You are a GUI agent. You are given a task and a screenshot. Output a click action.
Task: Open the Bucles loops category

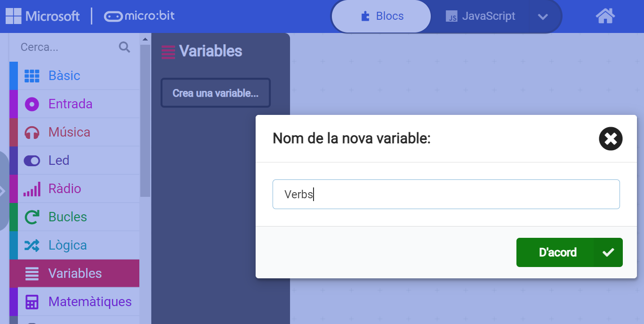pyautogui.click(x=67, y=217)
